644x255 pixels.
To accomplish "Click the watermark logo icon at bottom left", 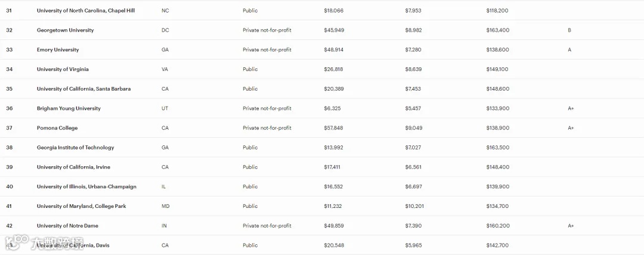I will point(17,241).
